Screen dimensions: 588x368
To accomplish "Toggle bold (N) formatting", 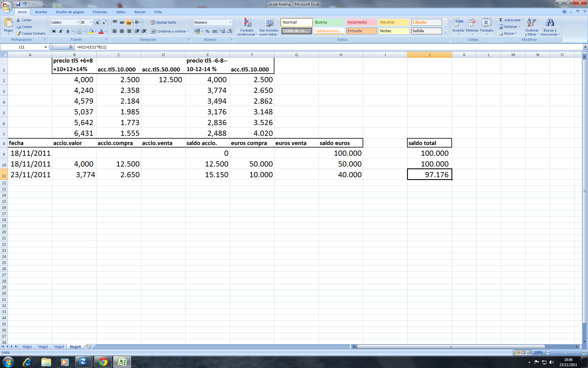I will pyautogui.click(x=54, y=31).
